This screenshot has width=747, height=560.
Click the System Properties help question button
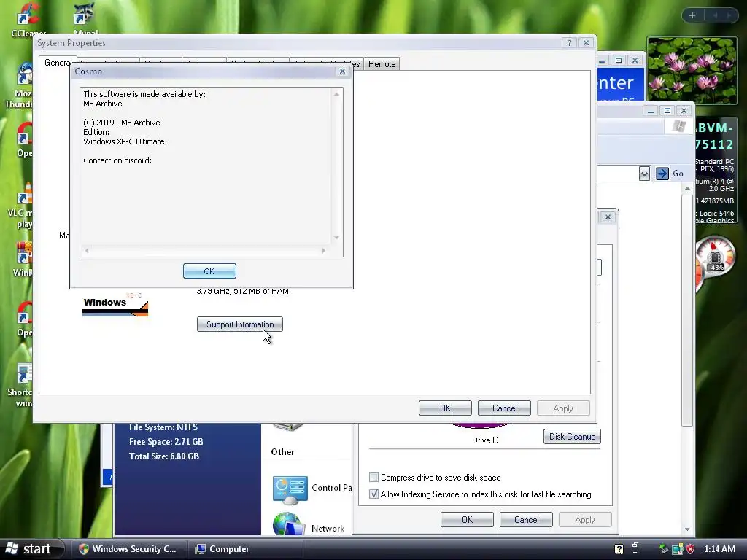tap(569, 43)
